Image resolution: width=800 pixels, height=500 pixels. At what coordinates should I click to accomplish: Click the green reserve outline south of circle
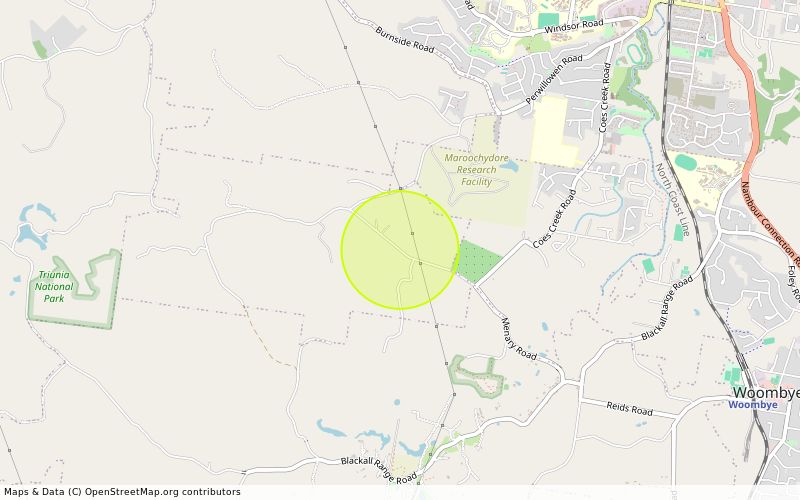click(476, 377)
